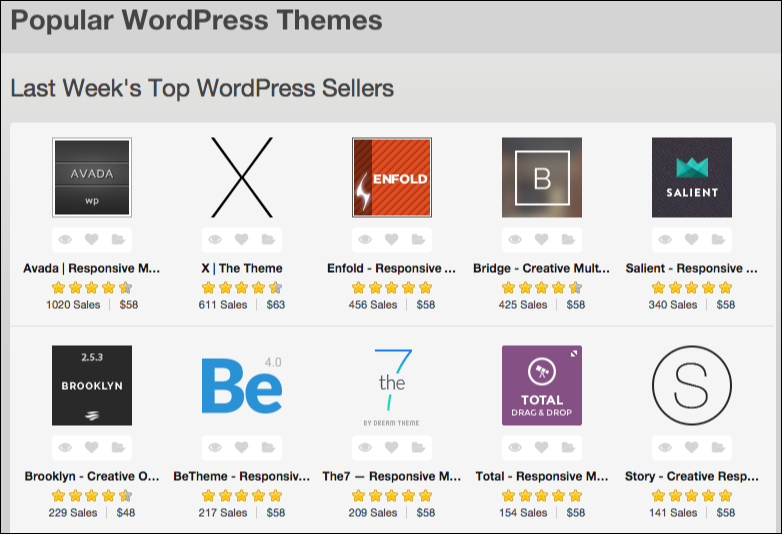Click the star rating under Bridge
This screenshot has width=782, height=534.
click(x=542, y=288)
